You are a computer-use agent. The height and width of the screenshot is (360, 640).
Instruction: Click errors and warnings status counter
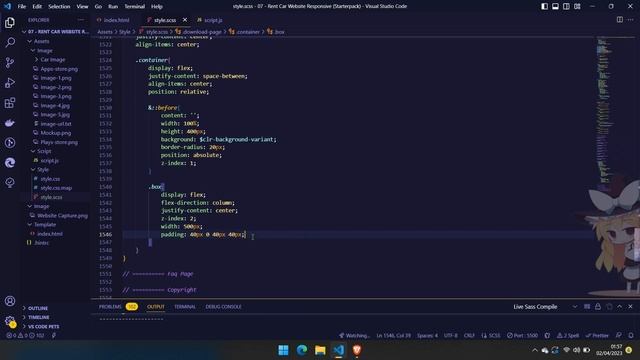point(25,336)
